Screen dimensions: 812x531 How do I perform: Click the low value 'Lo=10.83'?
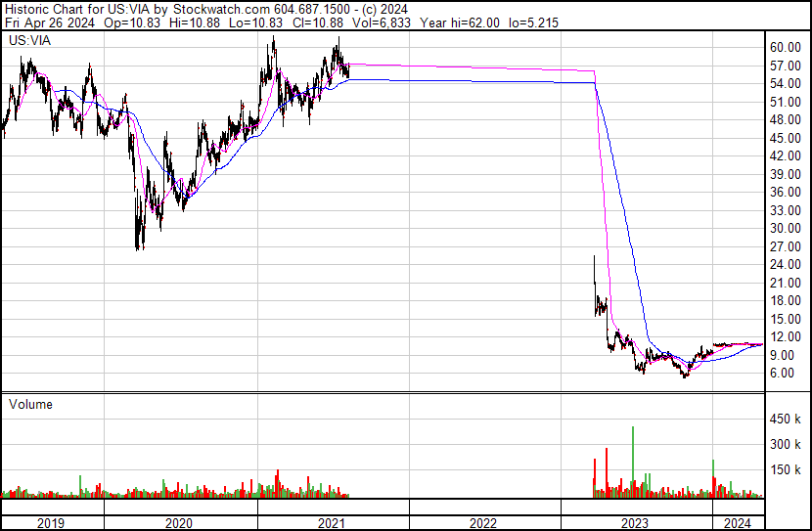click(255, 22)
